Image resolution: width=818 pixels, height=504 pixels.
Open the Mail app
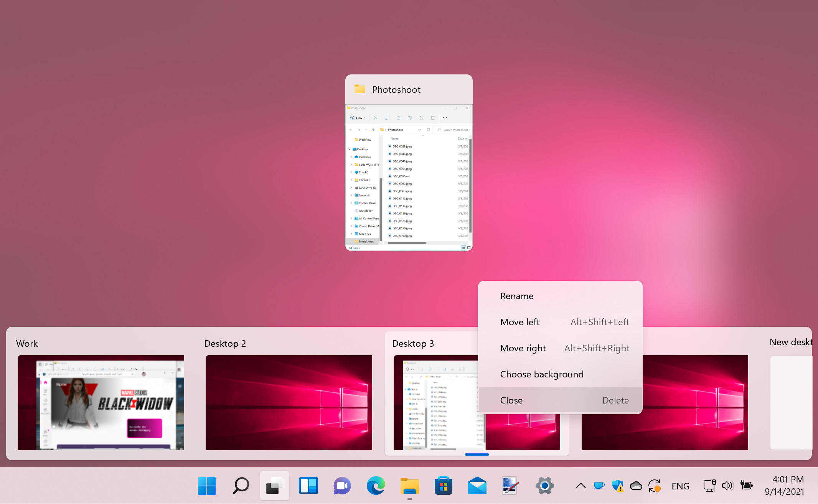(x=477, y=486)
